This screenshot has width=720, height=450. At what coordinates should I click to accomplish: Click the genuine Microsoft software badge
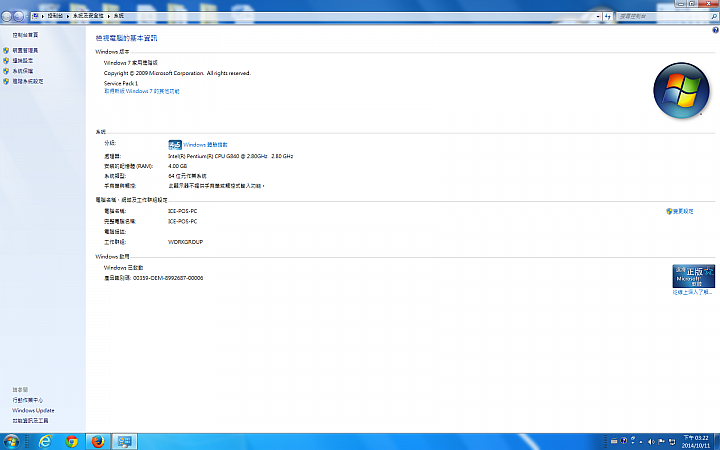tap(693, 276)
